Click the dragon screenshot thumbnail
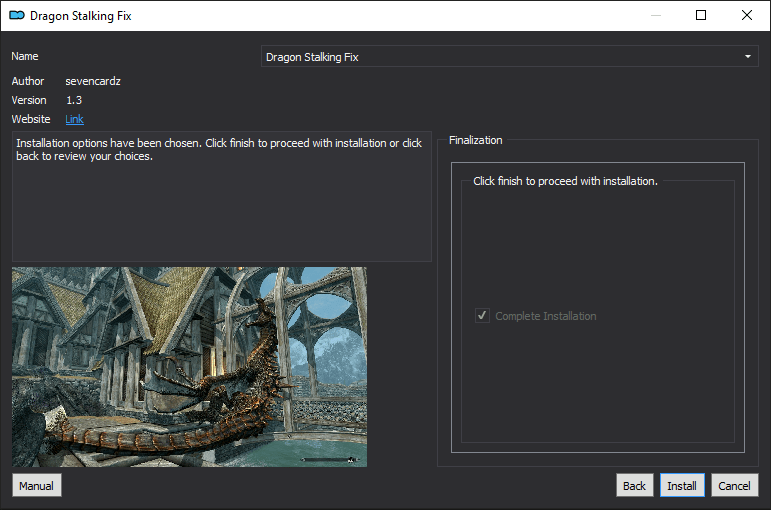This screenshot has height=510, width=771. click(189, 367)
